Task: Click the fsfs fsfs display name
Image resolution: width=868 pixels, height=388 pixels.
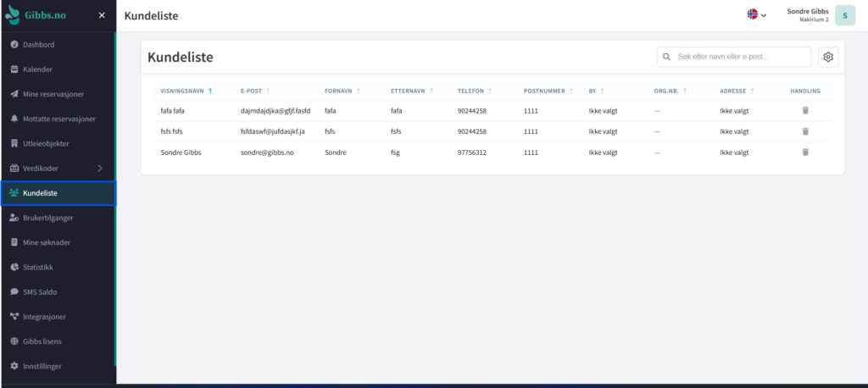Action: 171,131
